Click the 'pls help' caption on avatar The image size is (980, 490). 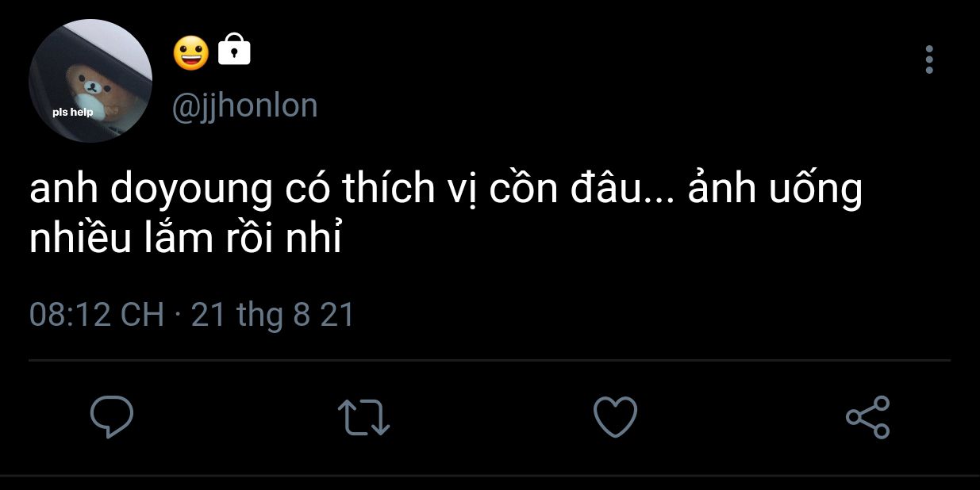click(73, 112)
